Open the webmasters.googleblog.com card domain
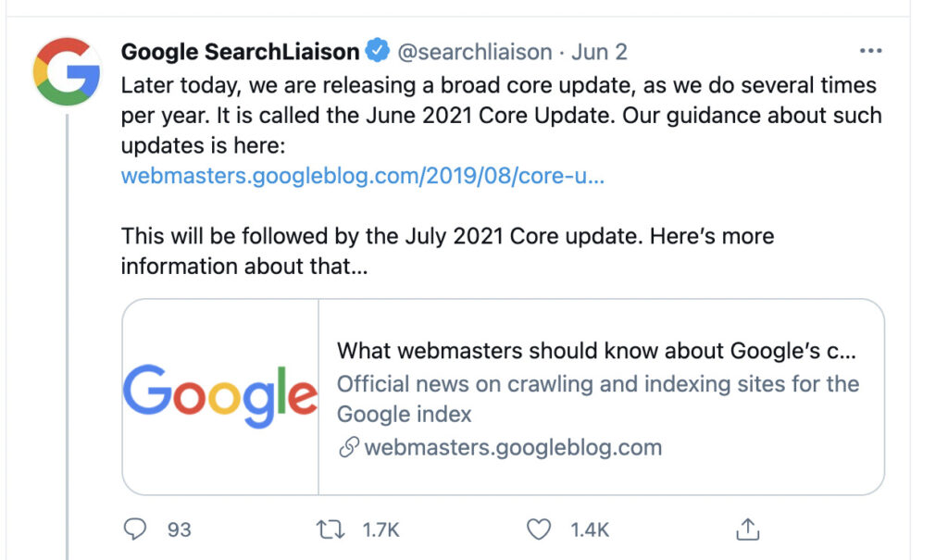This screenshot has height=560, width=948. click(513, 448)
